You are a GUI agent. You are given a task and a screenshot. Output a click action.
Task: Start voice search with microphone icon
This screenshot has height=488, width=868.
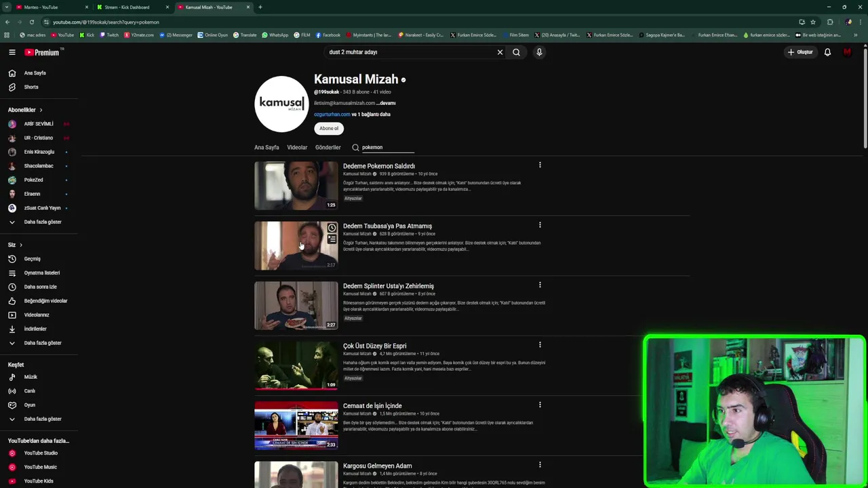[539, 52]
